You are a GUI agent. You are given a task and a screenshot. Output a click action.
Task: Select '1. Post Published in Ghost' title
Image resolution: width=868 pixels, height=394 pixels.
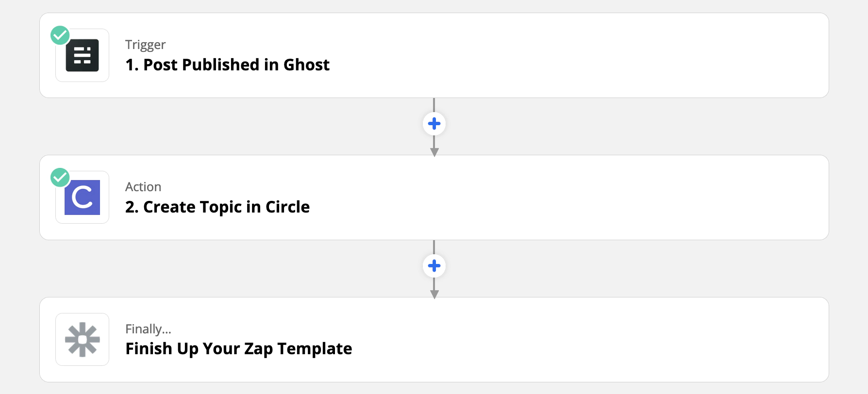coord(227,65)
